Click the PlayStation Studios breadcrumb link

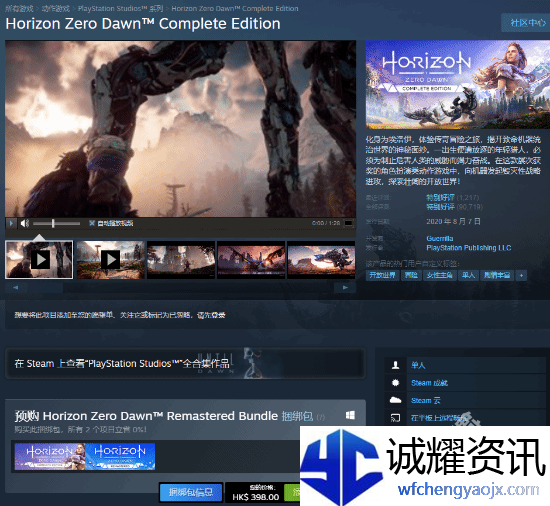pos(120,8)
